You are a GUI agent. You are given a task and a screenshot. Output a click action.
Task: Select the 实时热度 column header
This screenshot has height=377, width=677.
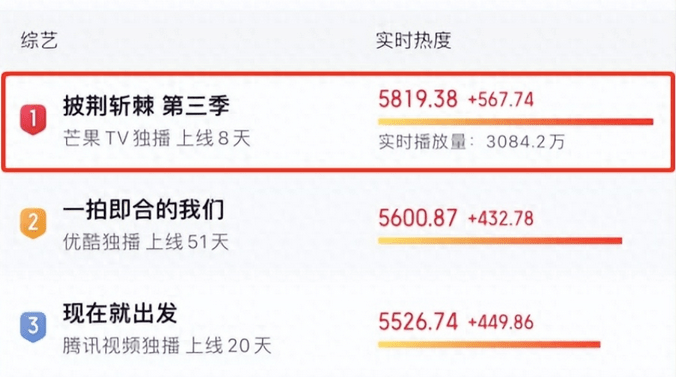tap(414, 41)
